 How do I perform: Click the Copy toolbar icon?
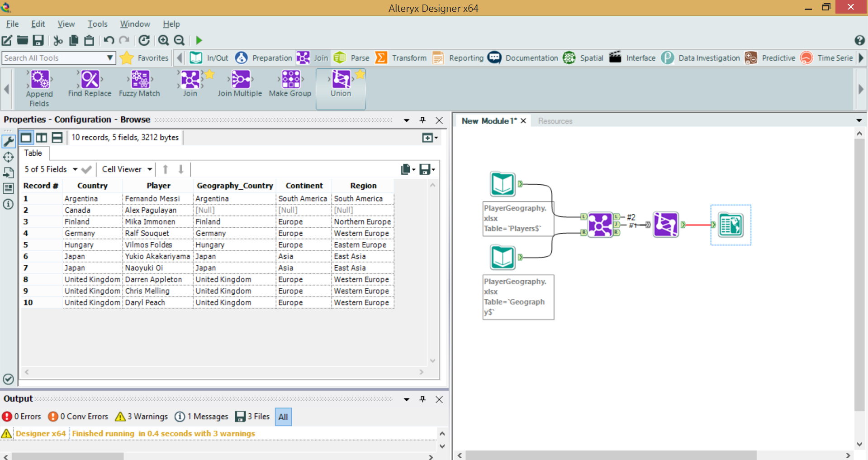[73, 40]
